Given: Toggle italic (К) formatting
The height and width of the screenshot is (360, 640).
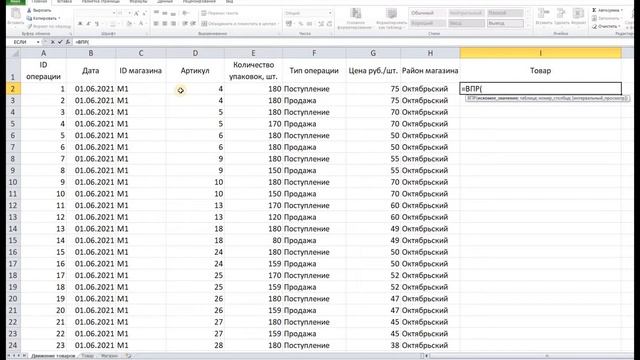Looking at the screenshot, I should tap(88, 24).
